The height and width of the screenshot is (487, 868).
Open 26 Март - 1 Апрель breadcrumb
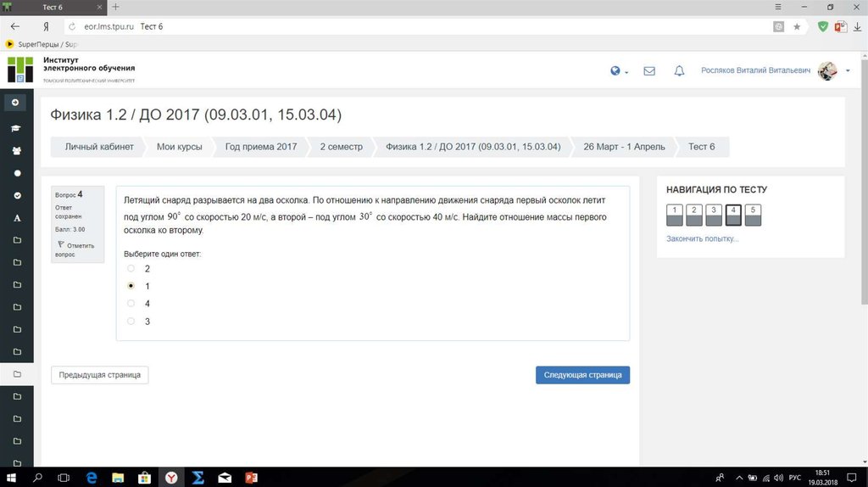pyautogui.click(x=624, y=147)
